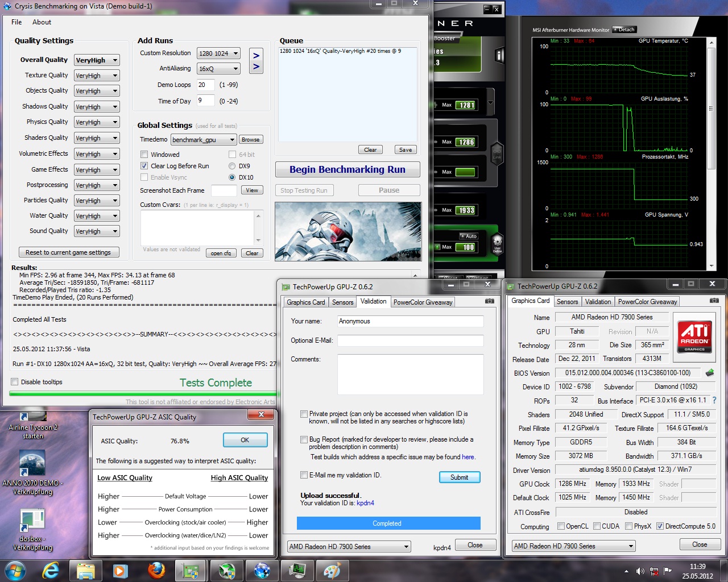Select ANNO 2070 DEMO desktop shortcut
The width and height of the screenshot is (728, 582).
(33, 473)
